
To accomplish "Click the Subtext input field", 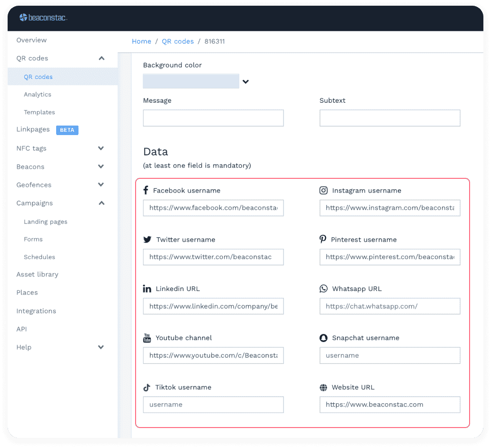I will tap(390, 118).
